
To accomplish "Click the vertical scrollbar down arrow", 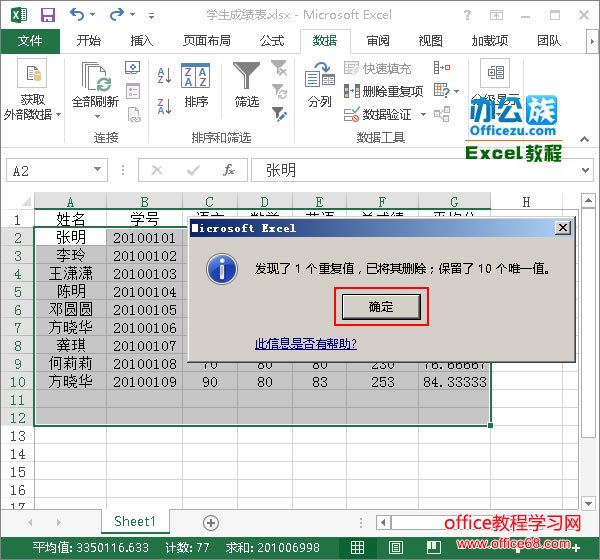I will click(x=588, y=503).
